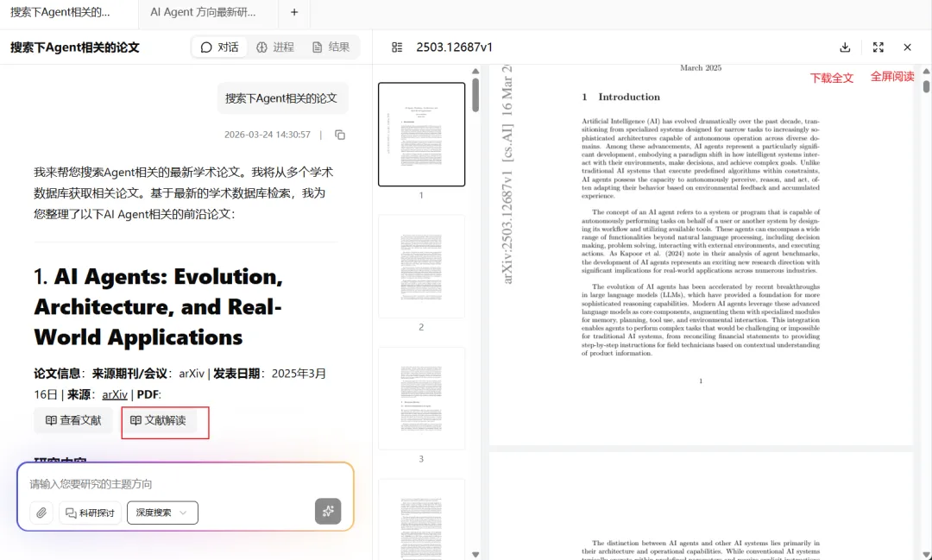
Task: Open the 深度搜索 dropdown
Action: pyautogui.click(x=162, y=513)
